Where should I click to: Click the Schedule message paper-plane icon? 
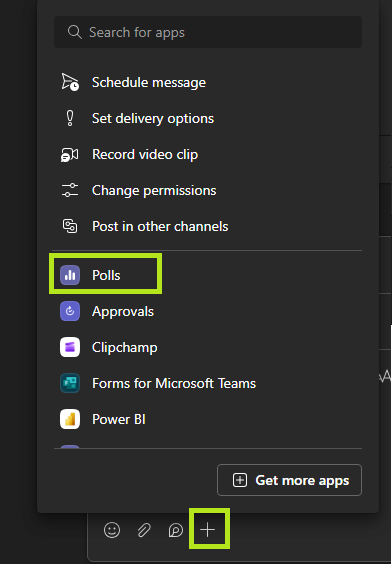pyautogui.click(x=70, y=82)
